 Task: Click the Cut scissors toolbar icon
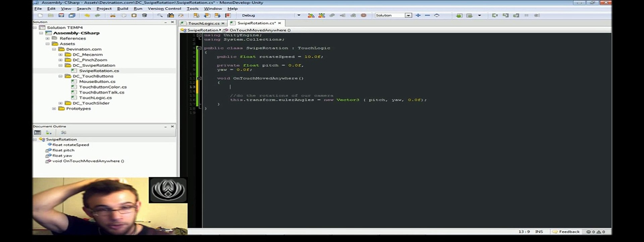tap(113, 15)
